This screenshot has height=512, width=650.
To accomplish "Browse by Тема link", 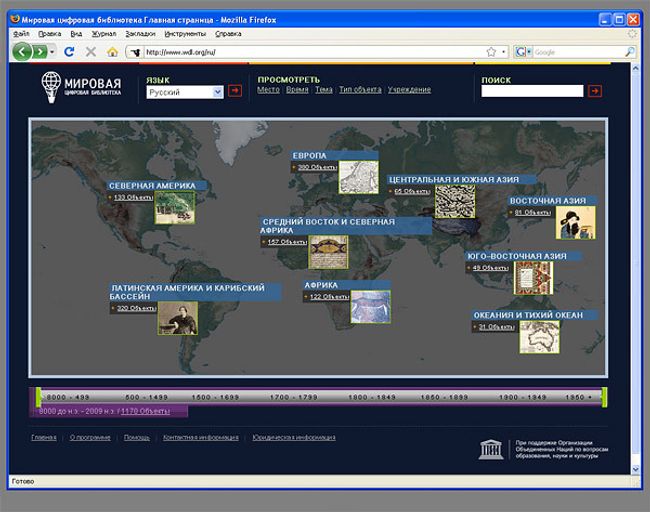I will 324,90.
